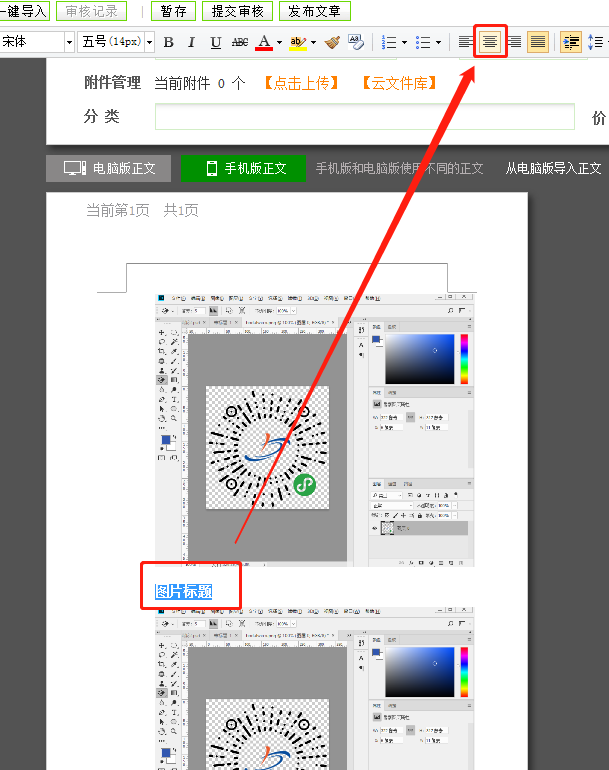Center-align the selected text
Image resolution: width=609 pixels, height=770 pixels.
[x=490, y=42]
